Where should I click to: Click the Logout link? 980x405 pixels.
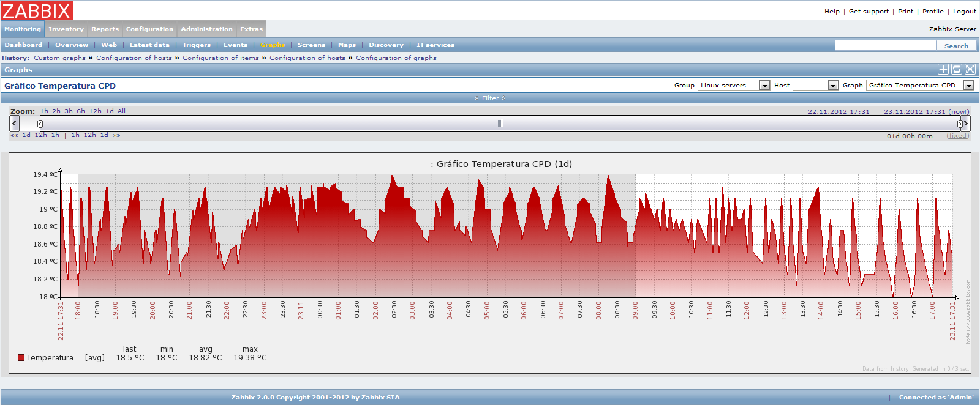965,12
